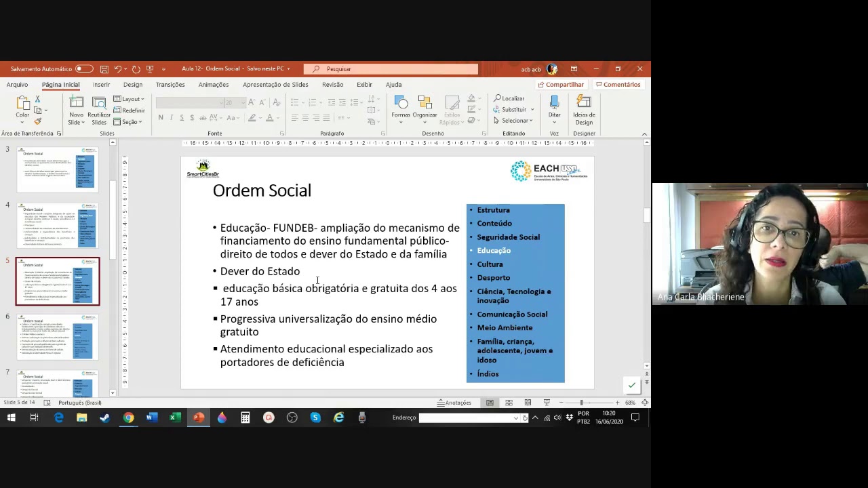The image size is (868, 488).
Task: Switch to Reading view icon
Action: point(528,403)
